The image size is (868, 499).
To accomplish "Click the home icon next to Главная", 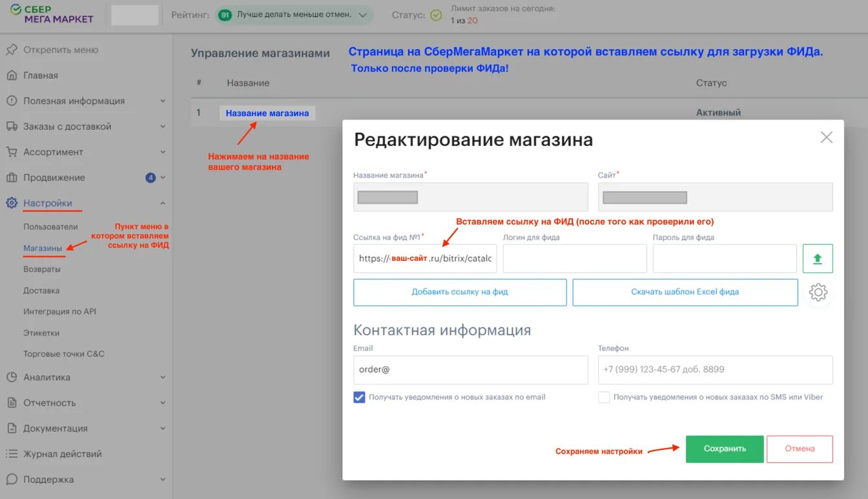I will coord(11,76).
